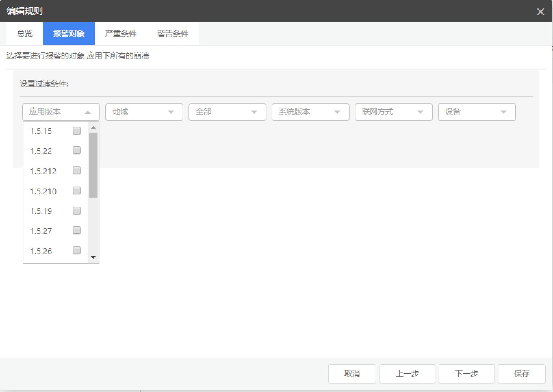Open the 地域 dropdown
This screenshot has height=392, width=553.
pyautogui.click(x=144, y=112)
